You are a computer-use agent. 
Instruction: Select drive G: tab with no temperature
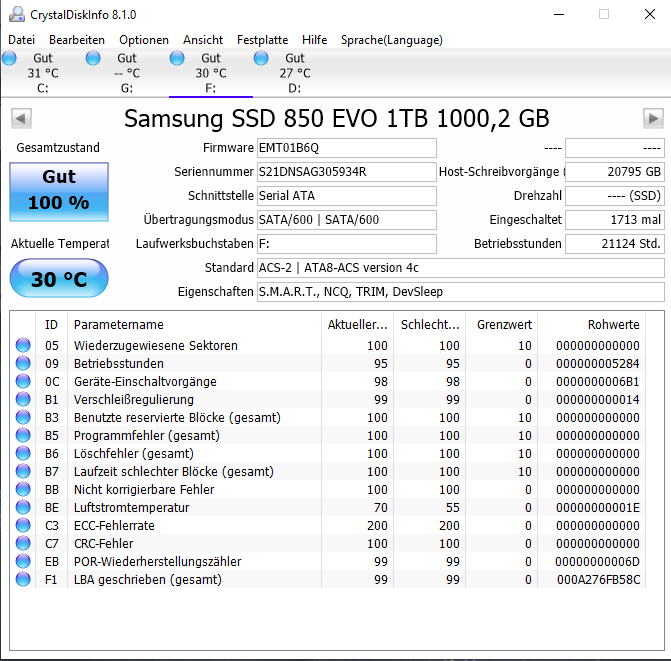point(127,73)
